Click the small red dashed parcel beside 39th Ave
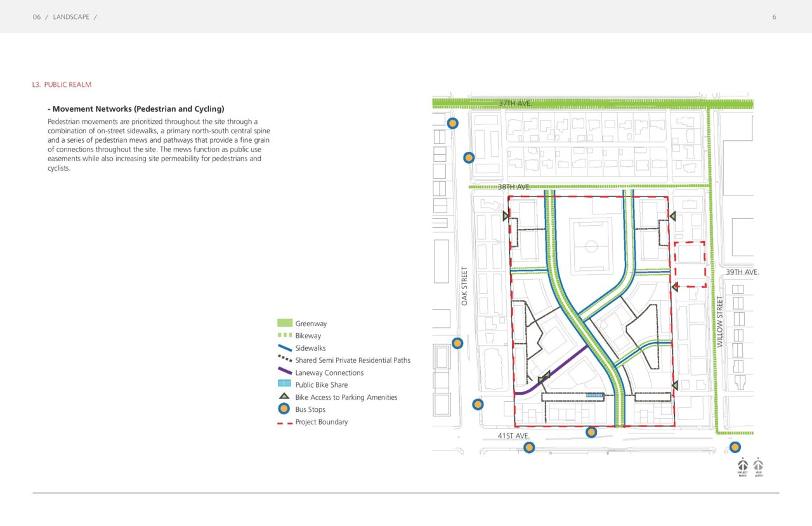This screenshot has width=812, height=526. point(690,264)
